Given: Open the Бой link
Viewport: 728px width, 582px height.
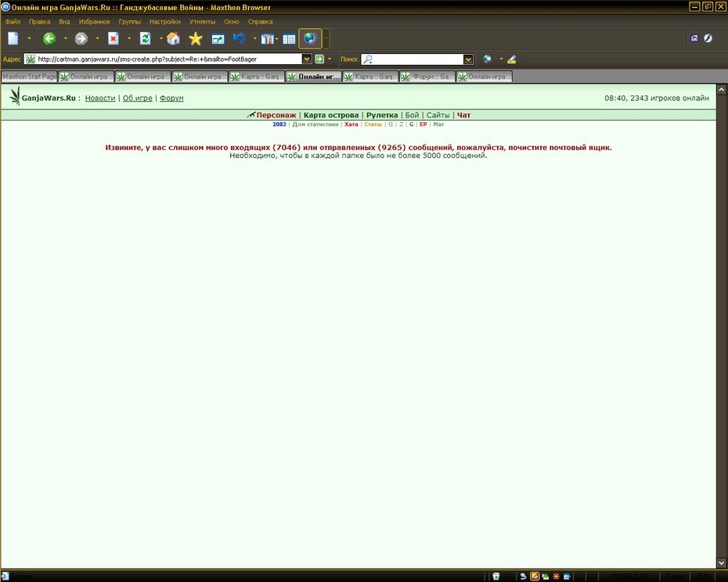Looking at the screenshot, I should point(413,115).
